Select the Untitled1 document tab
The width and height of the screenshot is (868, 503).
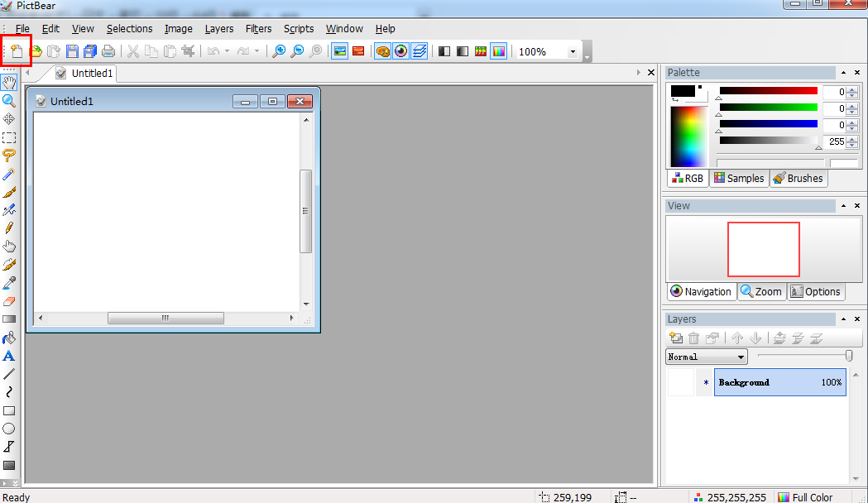[85, 73]
